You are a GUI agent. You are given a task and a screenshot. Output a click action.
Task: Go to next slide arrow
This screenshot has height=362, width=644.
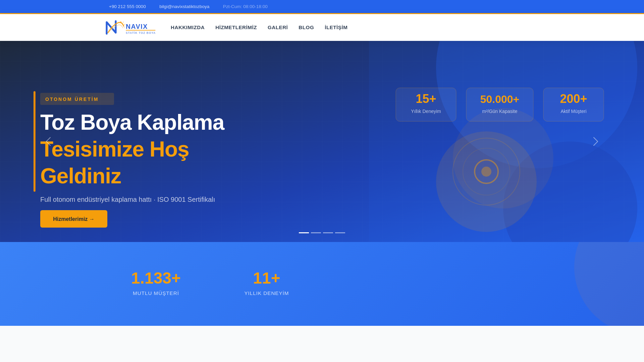[x=596, y=141]
